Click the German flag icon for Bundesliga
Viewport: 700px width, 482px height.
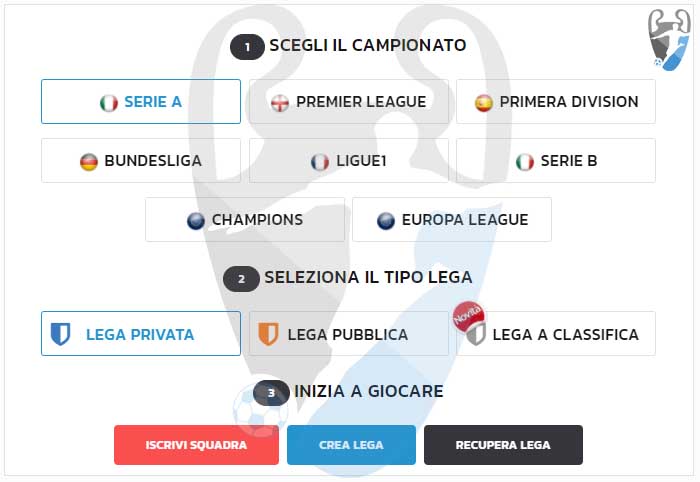[89, 161]
